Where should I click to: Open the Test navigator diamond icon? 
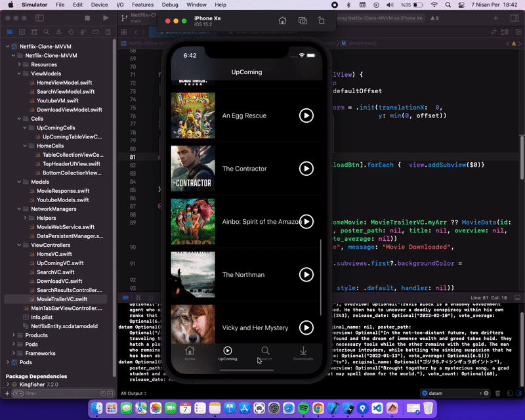tap(71, 31)
